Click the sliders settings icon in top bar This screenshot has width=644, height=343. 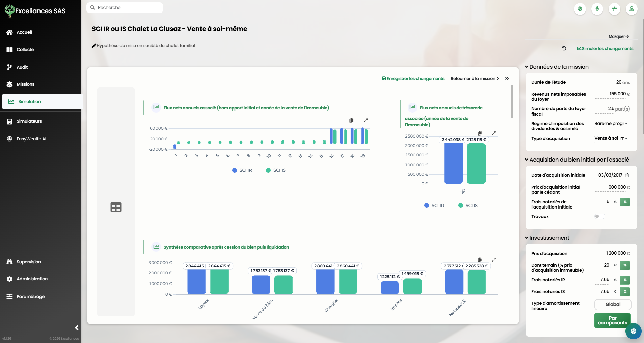coord(614,9)
